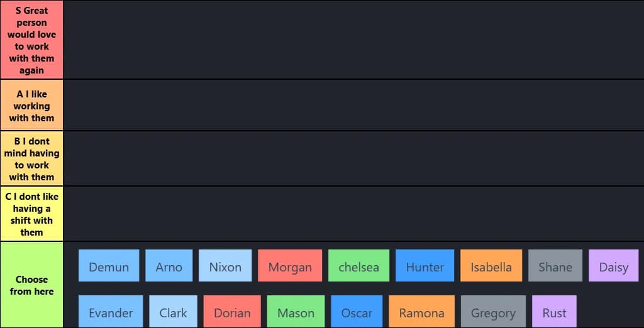Click the purple Daisy tile
The image size is (644, 328).
(613, 266)
